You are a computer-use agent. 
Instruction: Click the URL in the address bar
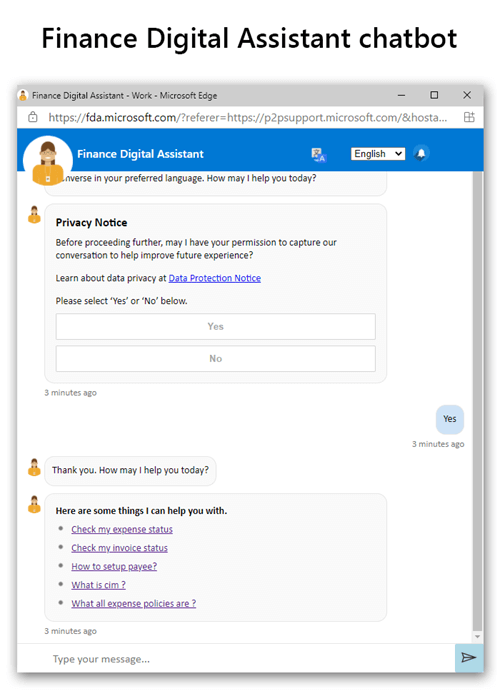point(248,118)
